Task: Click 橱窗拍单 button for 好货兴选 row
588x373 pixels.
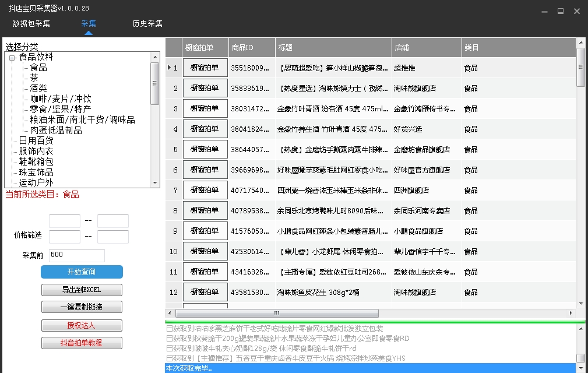Action: tap(205, 129)
